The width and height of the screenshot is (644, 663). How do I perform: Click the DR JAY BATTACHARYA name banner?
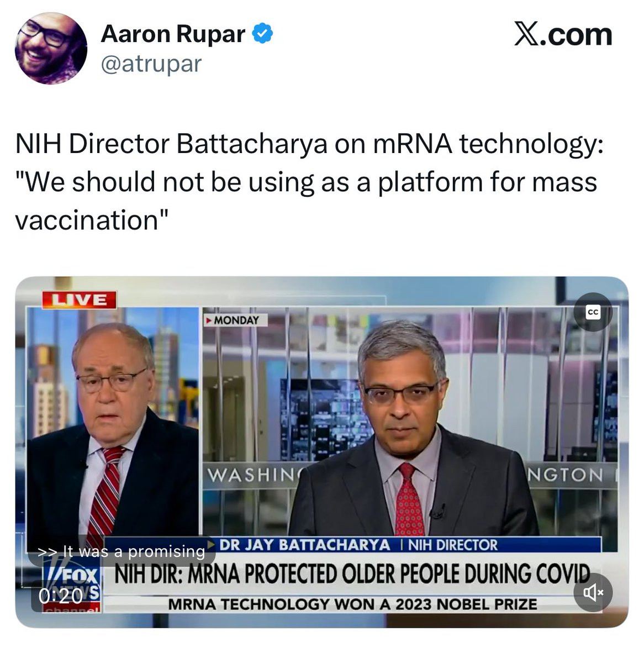click(x=305, y=545)
